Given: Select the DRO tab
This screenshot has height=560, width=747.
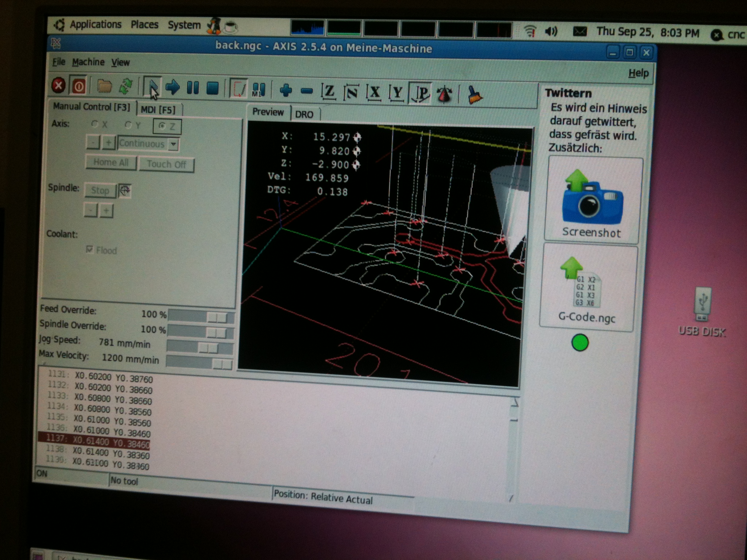Looking at the screenshot, I should pyautogui.click(x=304, y=114).
